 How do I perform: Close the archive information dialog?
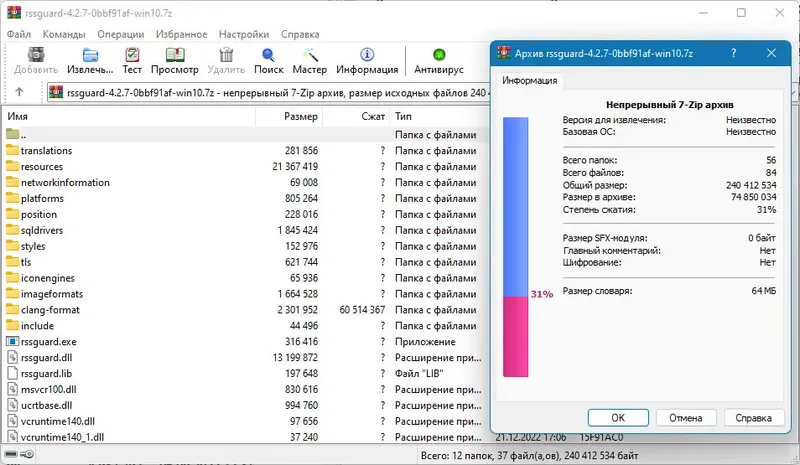tap(771, 53)
